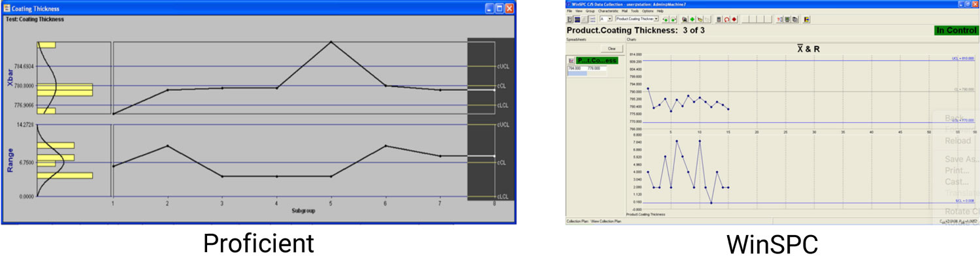Select the blue spreadsheet view toolbar icon
980x256 pixels.
click(x=577, y=19)
